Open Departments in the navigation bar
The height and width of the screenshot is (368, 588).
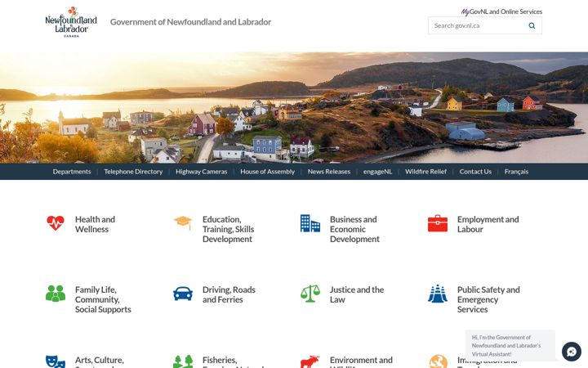pos(72,172)
